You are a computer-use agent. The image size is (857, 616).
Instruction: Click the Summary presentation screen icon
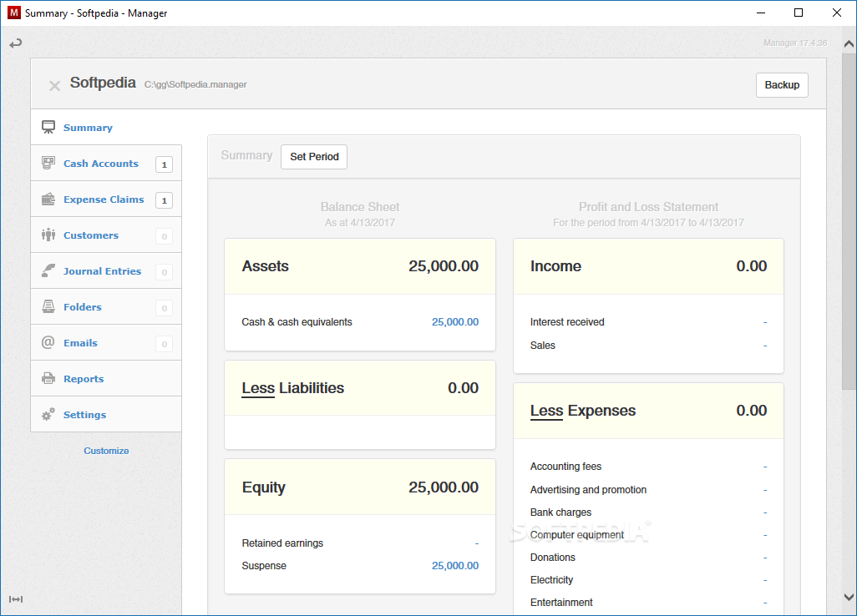click(48, 127)
